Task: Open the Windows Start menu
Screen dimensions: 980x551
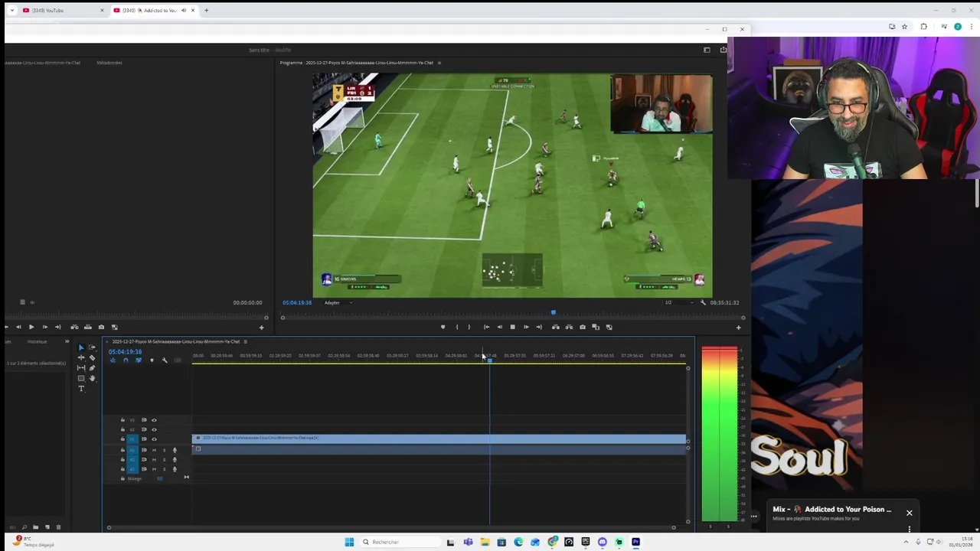Action: point(349,542)
